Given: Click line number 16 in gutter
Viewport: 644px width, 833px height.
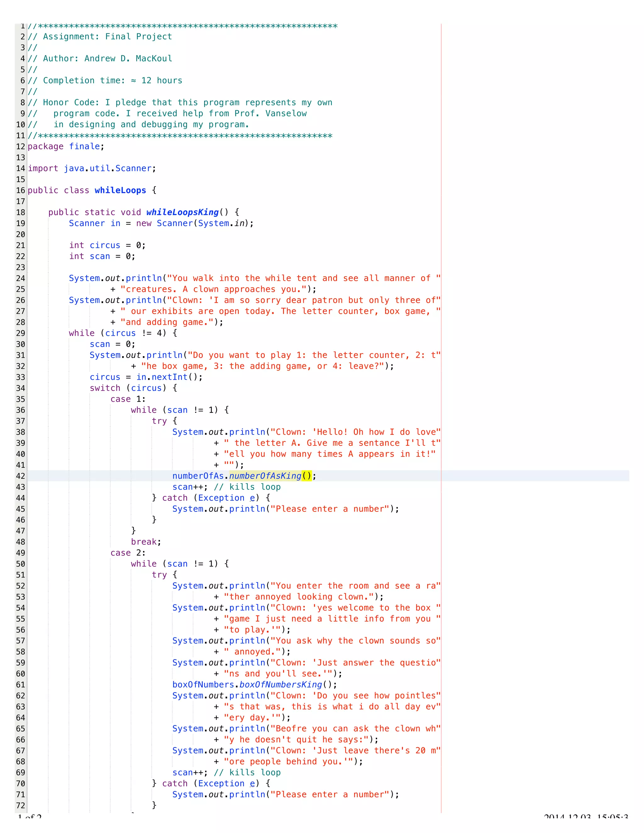Looking at the screenshot, I should pyautogui.click(x=21, y=191).
